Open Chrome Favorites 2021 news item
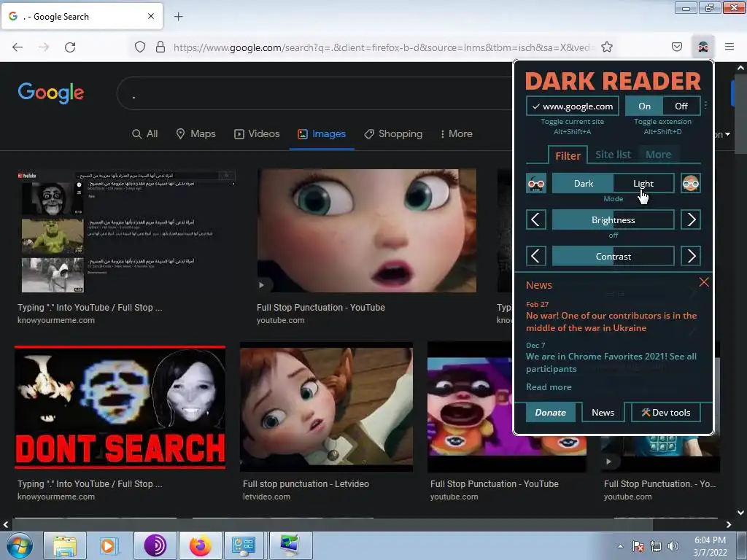Image resolution: width=747 pixels, height=560 pixels. click(611, 362)
